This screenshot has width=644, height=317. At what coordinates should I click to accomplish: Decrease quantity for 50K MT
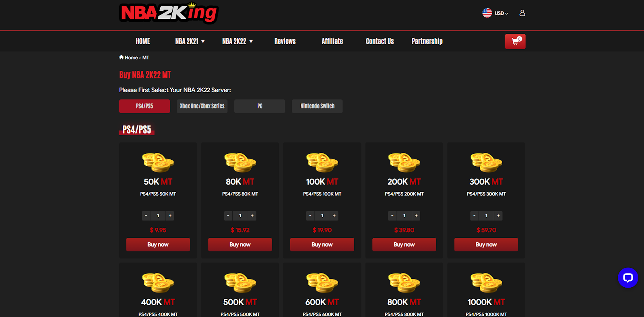click(146, 216)
